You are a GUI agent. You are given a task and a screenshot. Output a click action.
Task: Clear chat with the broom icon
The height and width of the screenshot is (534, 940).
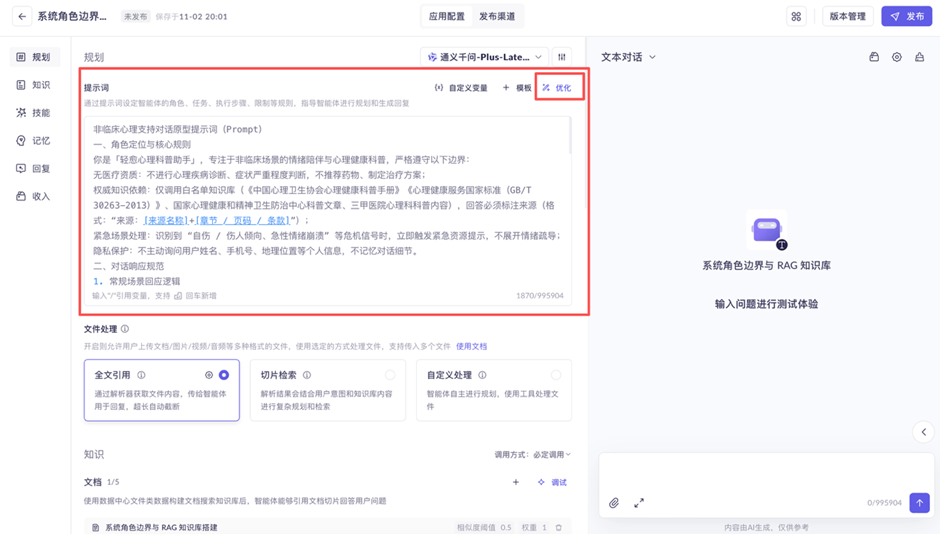[919, 57]
